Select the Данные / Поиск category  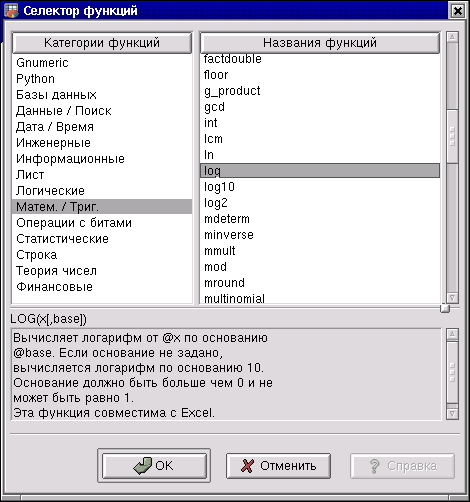102,111
